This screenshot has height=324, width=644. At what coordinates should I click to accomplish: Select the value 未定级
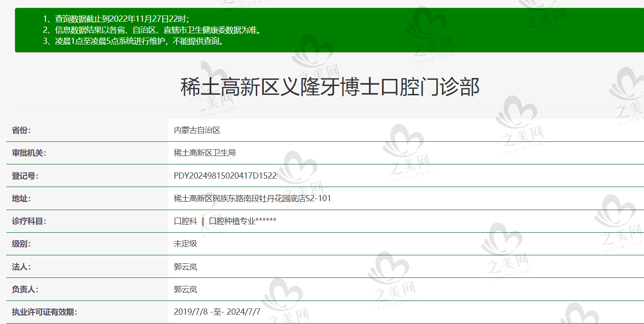click(x=185, y=244)
